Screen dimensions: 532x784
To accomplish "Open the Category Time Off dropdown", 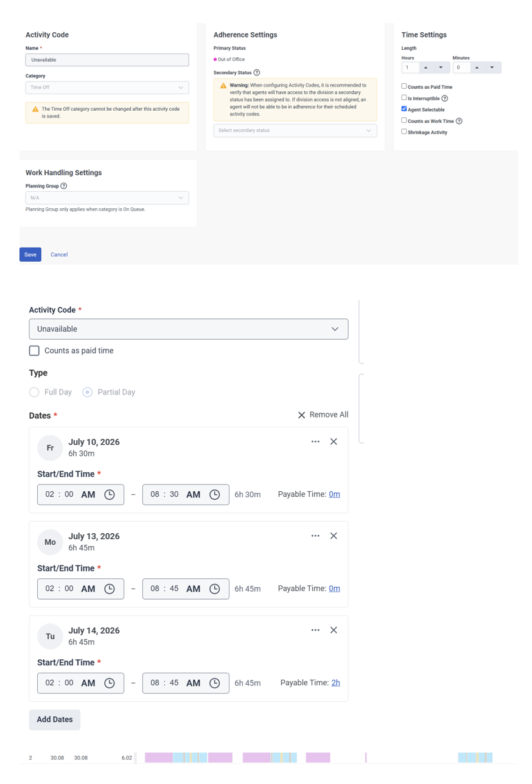I will pos(107,88).
